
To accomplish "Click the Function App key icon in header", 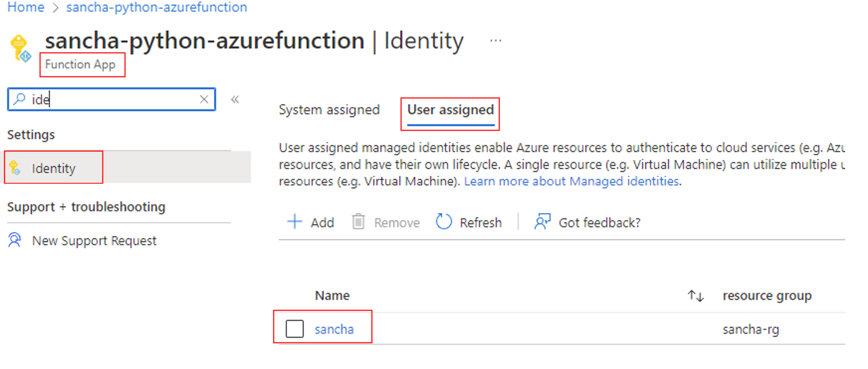I will (20, 48).
